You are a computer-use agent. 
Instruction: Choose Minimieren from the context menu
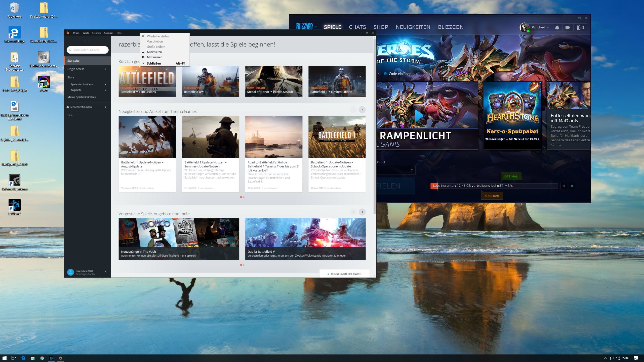(x=154, y=52)
